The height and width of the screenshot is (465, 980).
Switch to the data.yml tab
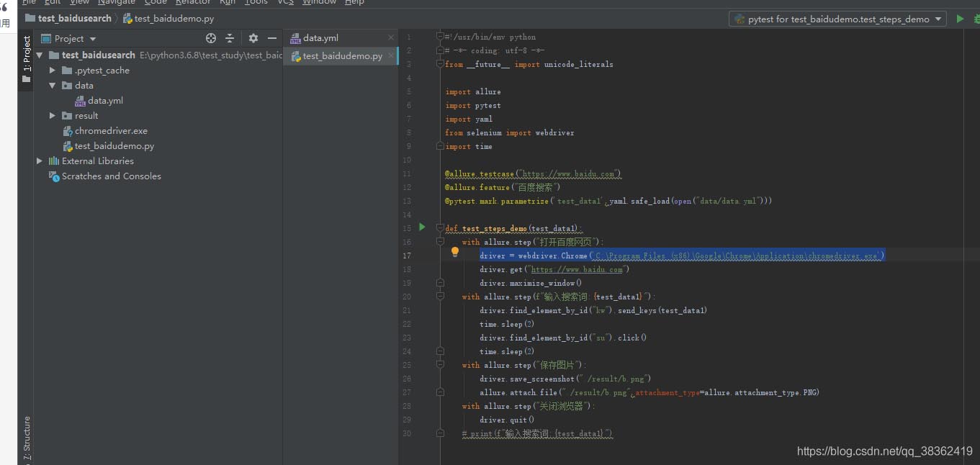click(x=320, y=37)
